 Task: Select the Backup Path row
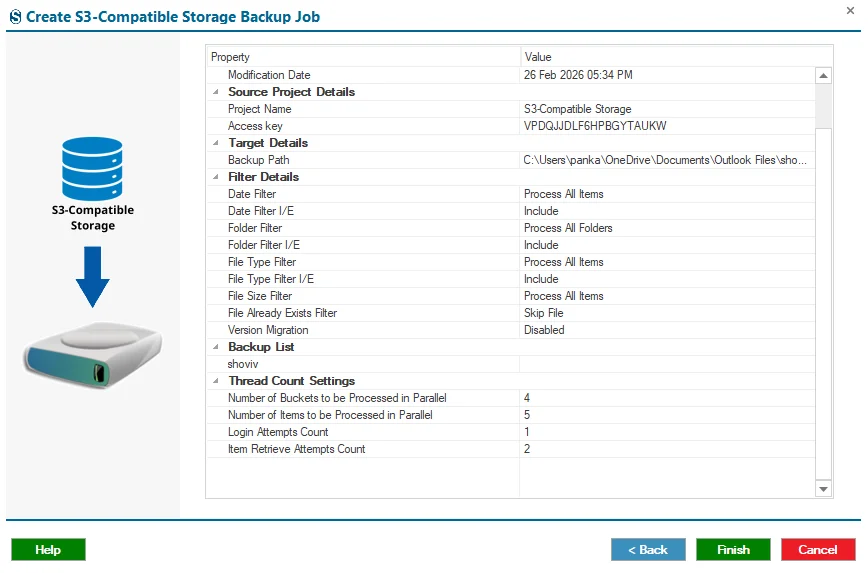511,160
